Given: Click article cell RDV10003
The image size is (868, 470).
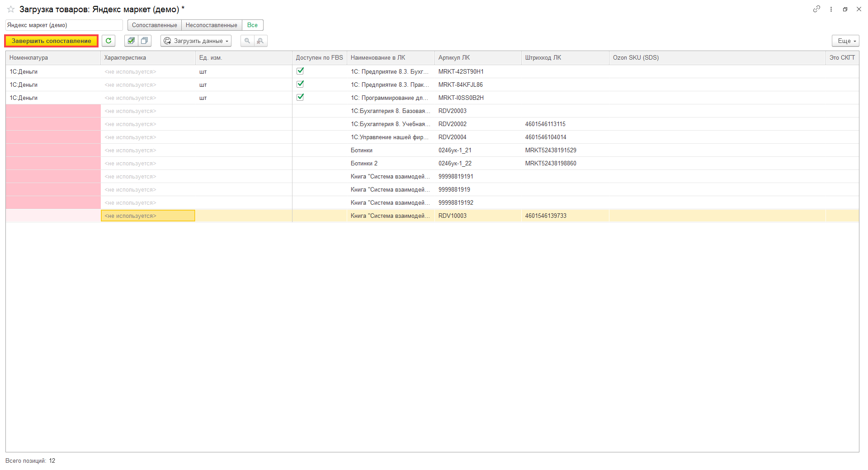Looking at the screenshot, I should click(478, 216).
